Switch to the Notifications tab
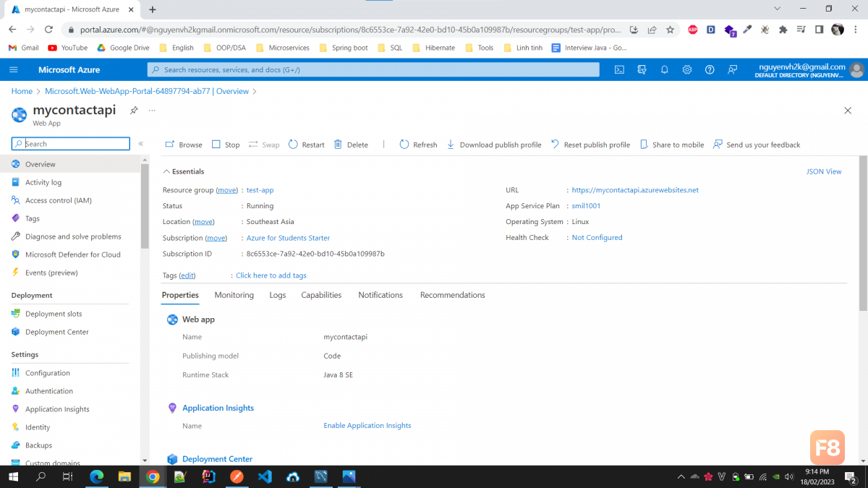This screenshot has width=868, height=488. coord(380,295)
